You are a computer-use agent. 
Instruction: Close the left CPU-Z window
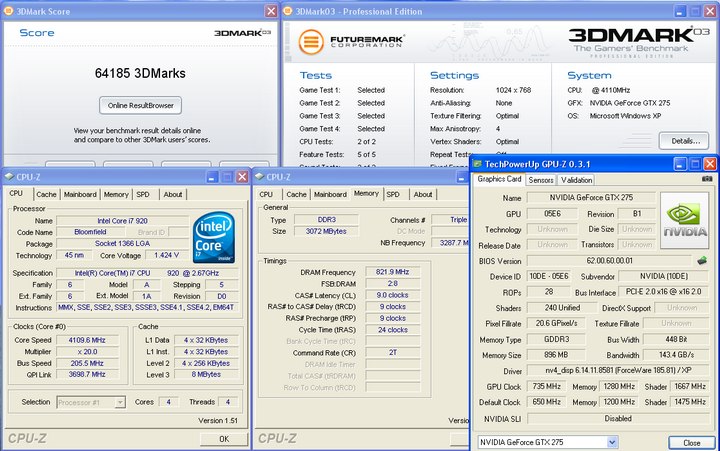coord(242,177)
